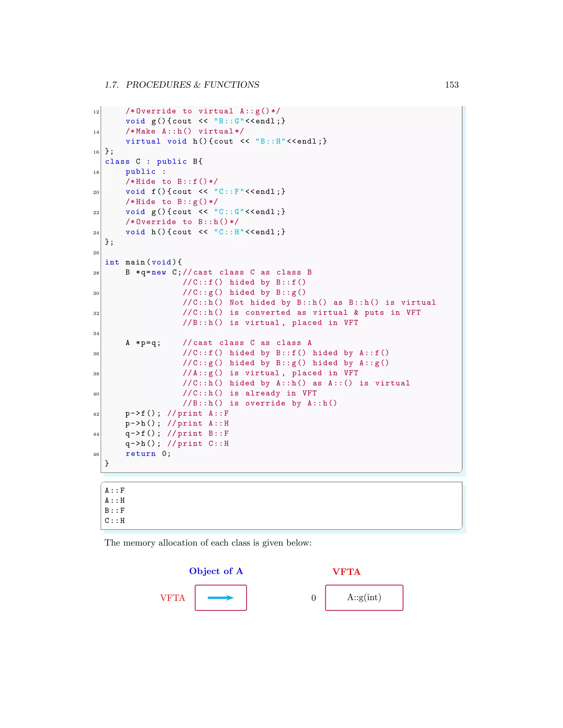Click output line 'B::F'
The height and width of the screenshot is (728, 563).
115,511
